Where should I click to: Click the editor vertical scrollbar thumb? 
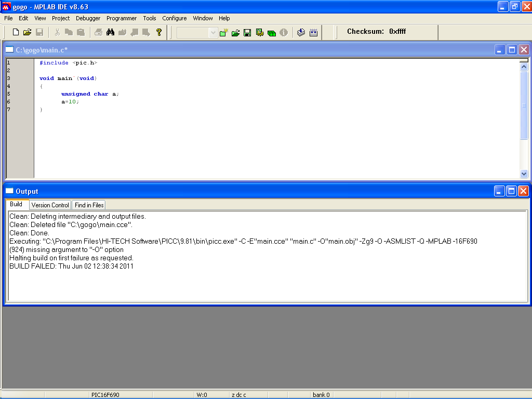524,105
